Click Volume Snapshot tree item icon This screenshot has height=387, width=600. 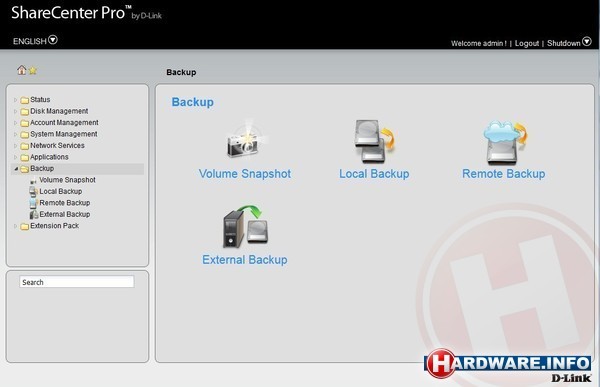(34, 181)
